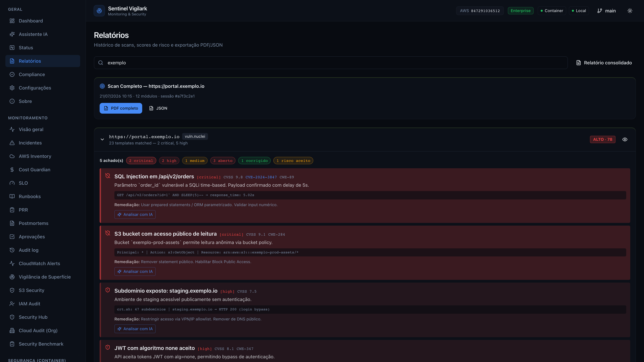The image size is (644, 362).
Task: Click the Local status badge
Action: pos(579,11)
